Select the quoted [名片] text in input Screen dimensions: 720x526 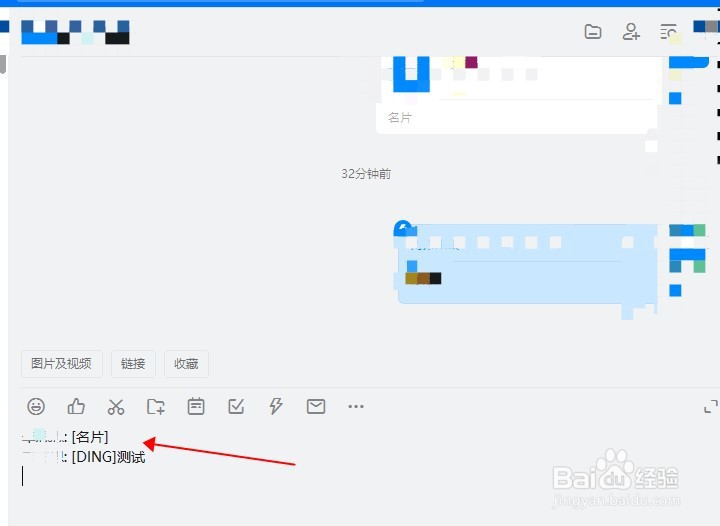[x=90, y=437]
